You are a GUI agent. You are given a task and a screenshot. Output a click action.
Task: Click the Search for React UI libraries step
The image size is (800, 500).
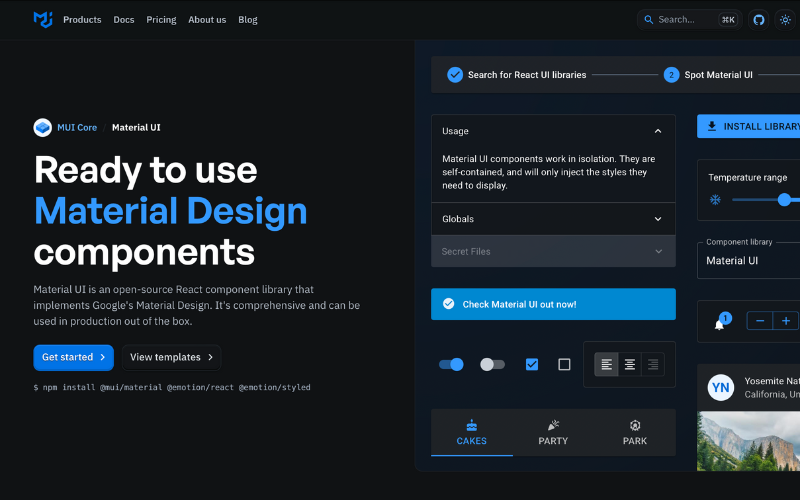[x=516, y=75]
